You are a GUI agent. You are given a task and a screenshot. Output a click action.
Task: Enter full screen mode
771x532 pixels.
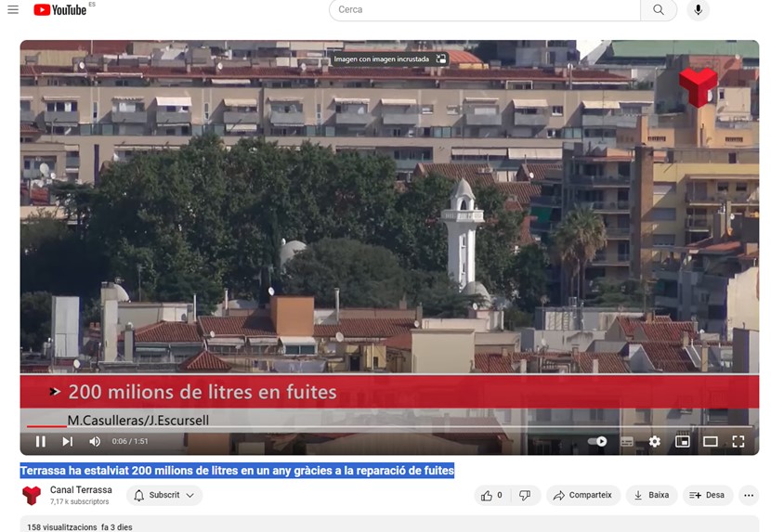(x=738, y=442)
